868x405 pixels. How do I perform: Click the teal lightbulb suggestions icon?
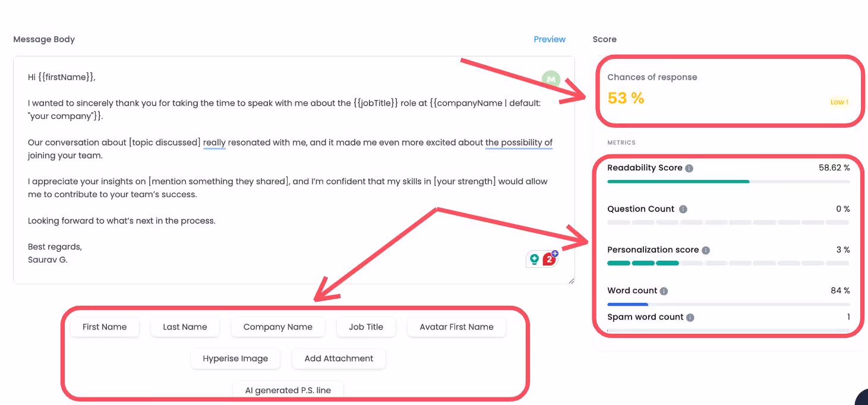(535, 258)
